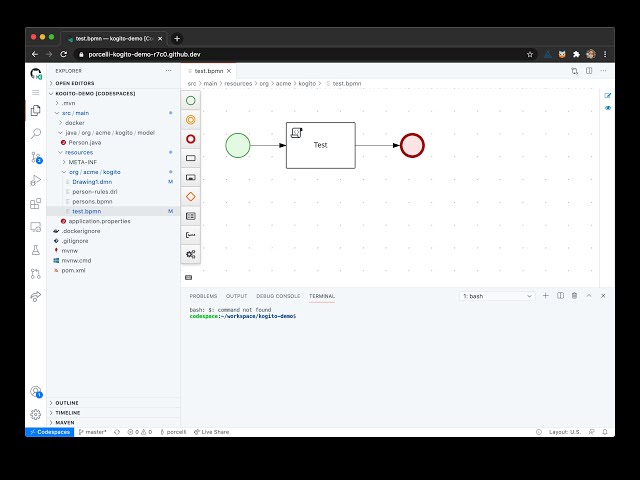Screen dimensions: 640x480
Task: Open the Manage gear in the activity bar
Action: pos(36,414)
